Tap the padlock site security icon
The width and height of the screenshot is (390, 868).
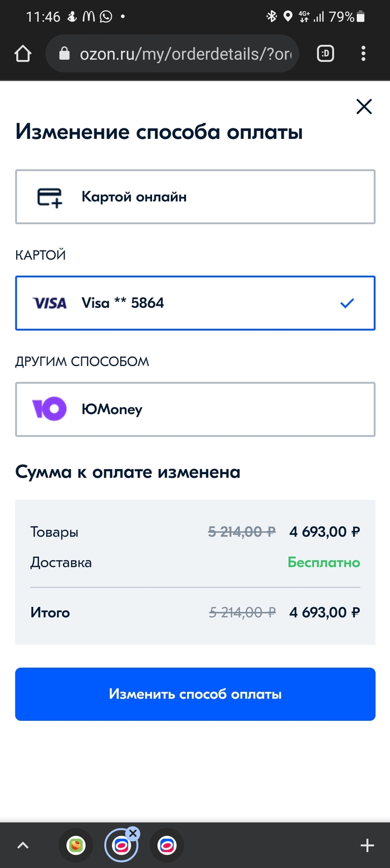pos(65,54)
